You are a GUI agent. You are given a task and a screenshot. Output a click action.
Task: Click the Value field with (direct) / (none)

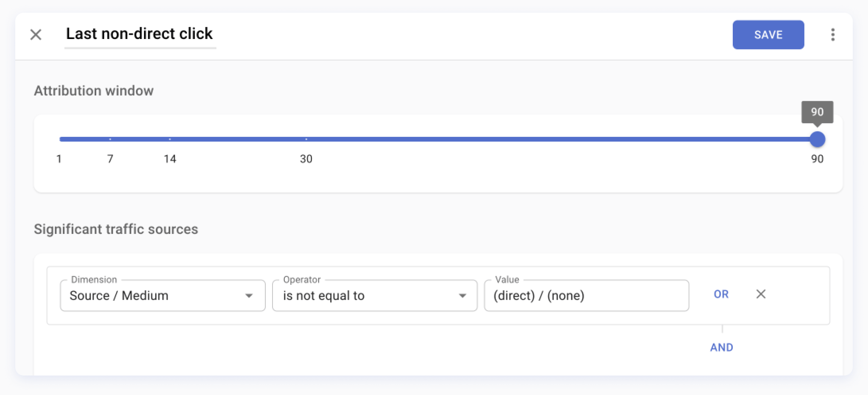pos(587,295)
